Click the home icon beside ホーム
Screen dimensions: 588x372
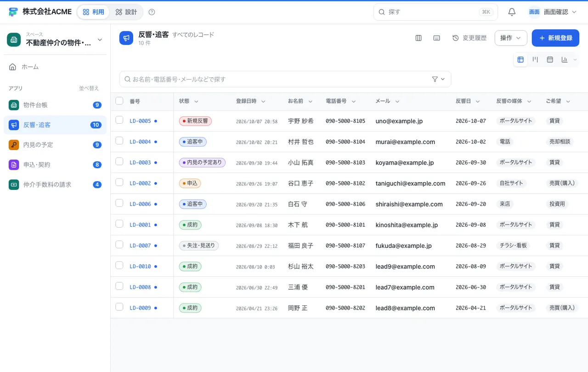[x=13, y=67]
